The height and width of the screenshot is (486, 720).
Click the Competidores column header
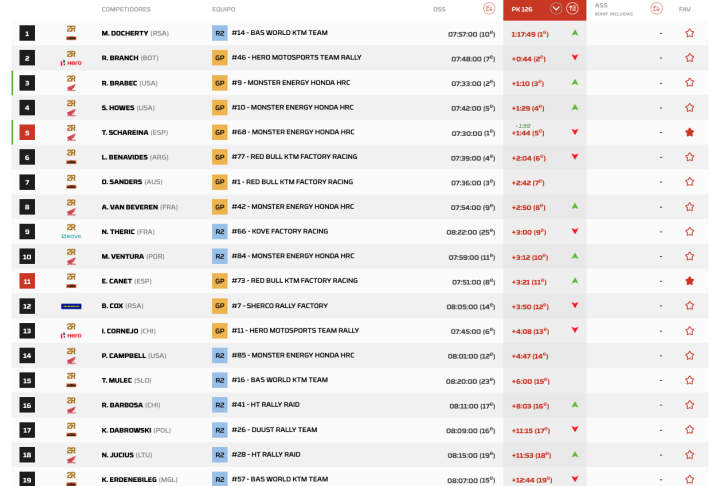coord(126,9)
